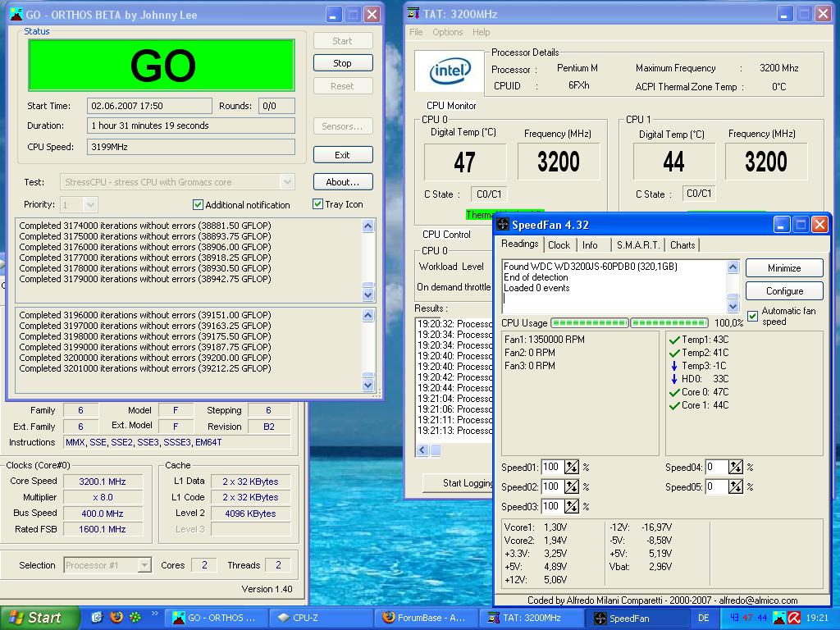The image size is (840, 630).
Task: Click the SpeedFan fan icon in title bar
Action: click(x=502, y=225)
